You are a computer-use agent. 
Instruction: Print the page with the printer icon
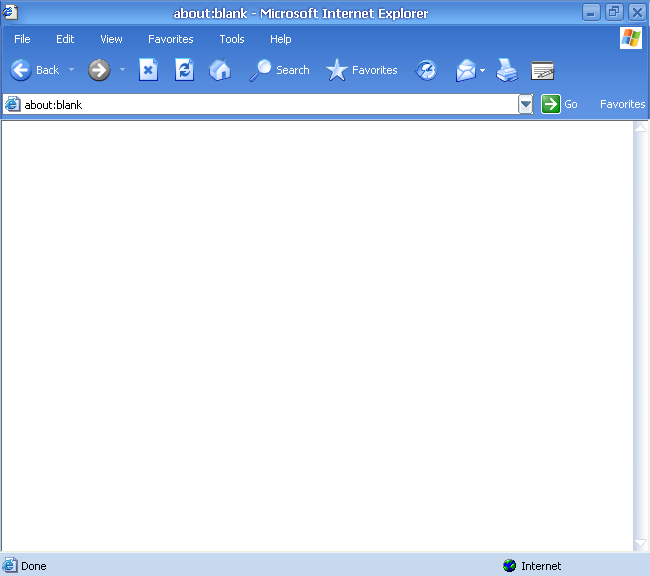pos(507,70)
